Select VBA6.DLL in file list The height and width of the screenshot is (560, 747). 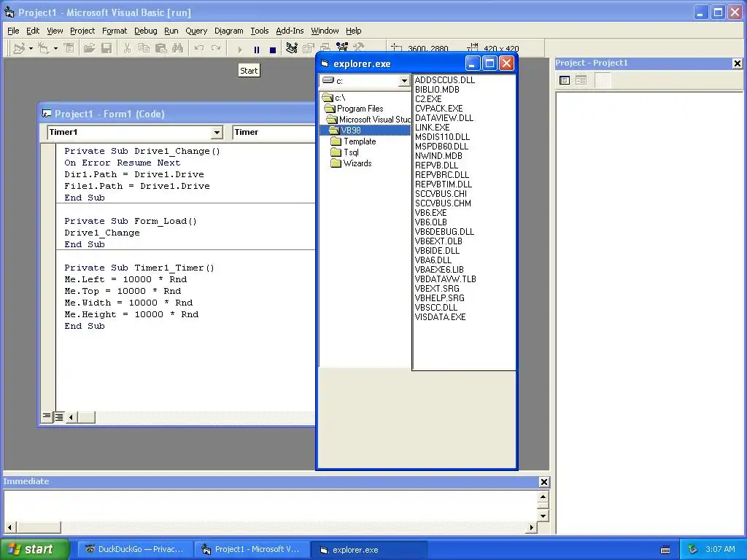coord(433,260)
